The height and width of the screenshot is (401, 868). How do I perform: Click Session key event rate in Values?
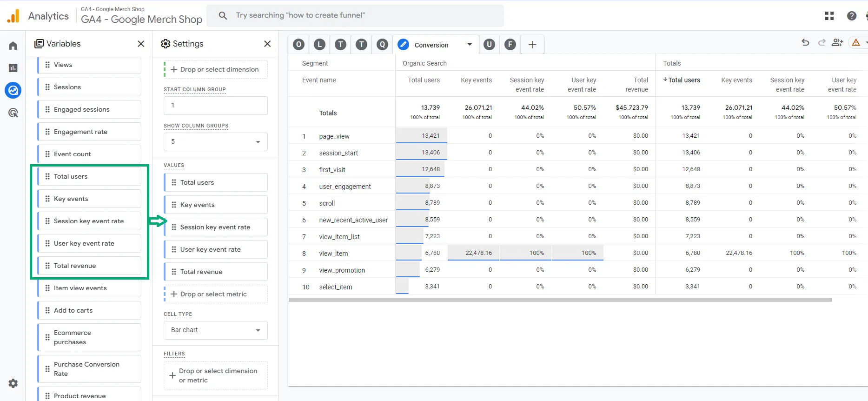(x=216, y=227)
